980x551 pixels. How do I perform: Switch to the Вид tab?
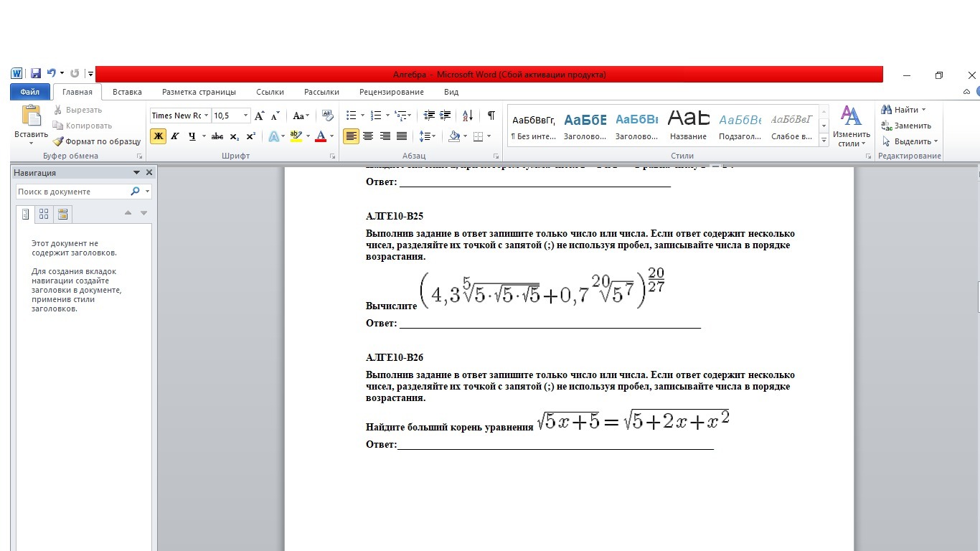click(x=451, y=92)
